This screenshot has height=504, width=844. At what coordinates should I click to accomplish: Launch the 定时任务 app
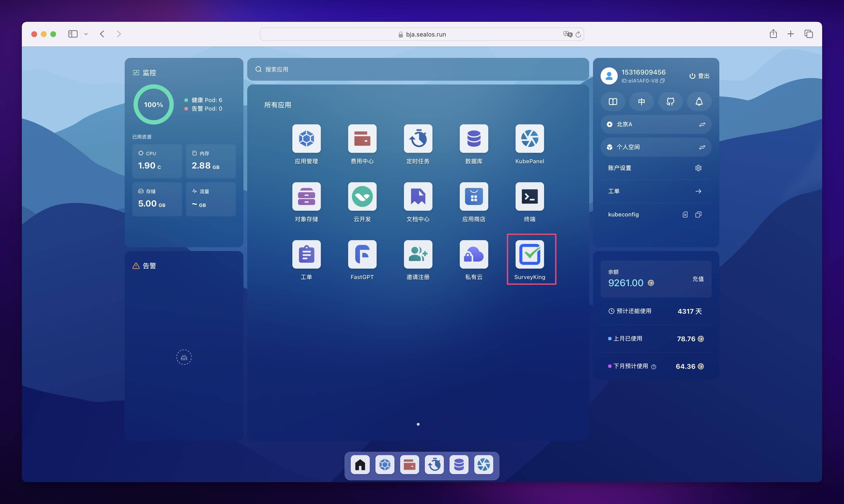point(418,139)
